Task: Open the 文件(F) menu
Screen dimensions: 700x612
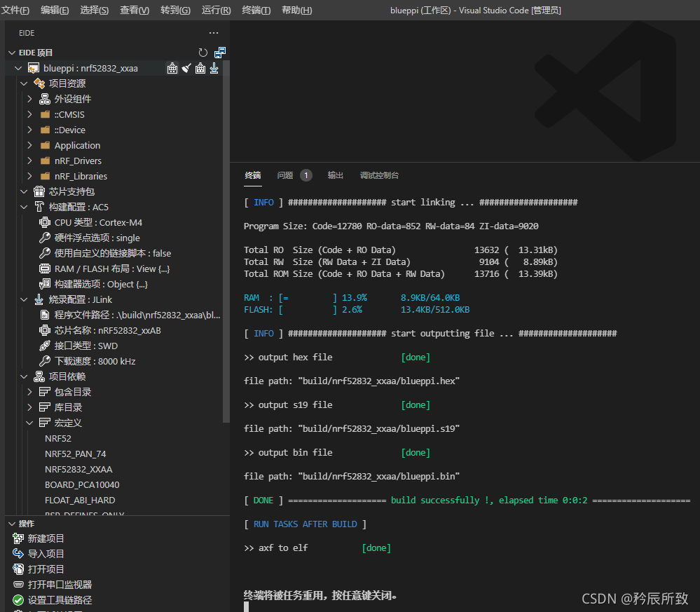Action: [x=15, y=10]
